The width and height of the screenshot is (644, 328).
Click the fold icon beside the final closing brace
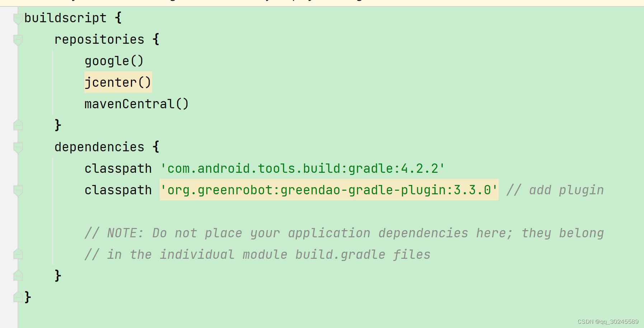coord(17,297)
